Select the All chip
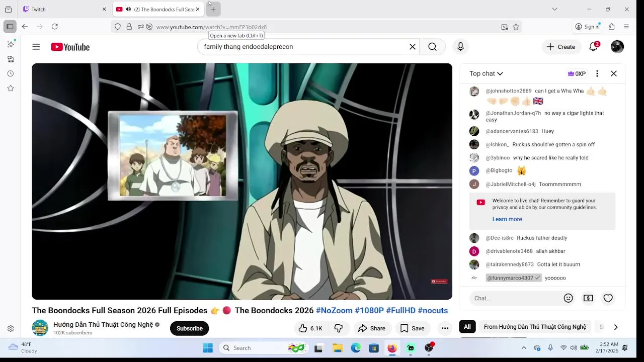 (467, 327)
